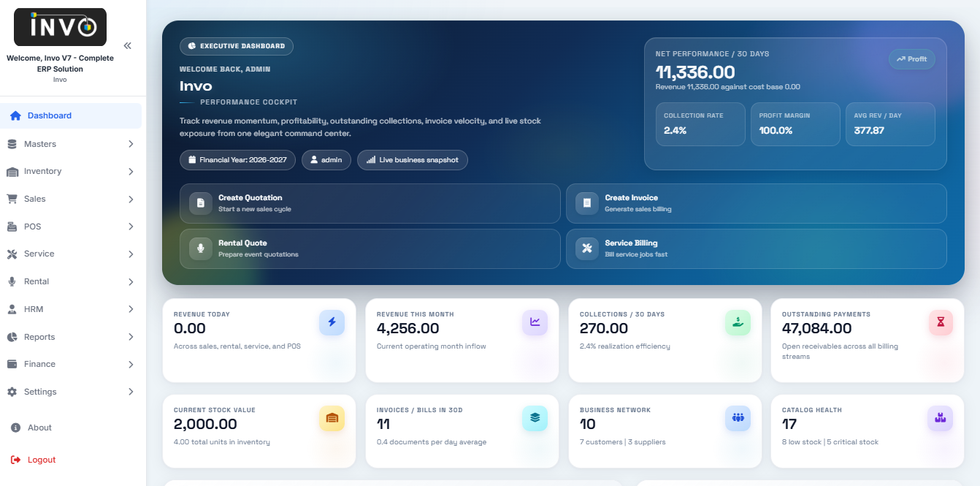Click the Business Network people icon

point(738,418)
